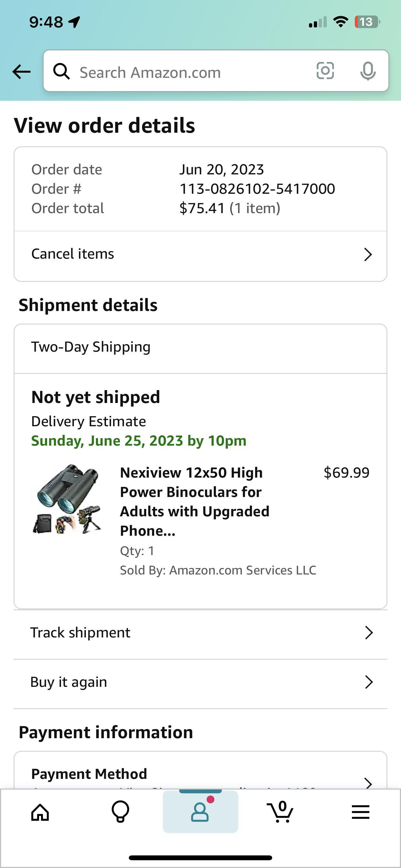Screen dimensions: 401x868
Task: Expand Cancel items chevron
Action: [x=368, y=254]
